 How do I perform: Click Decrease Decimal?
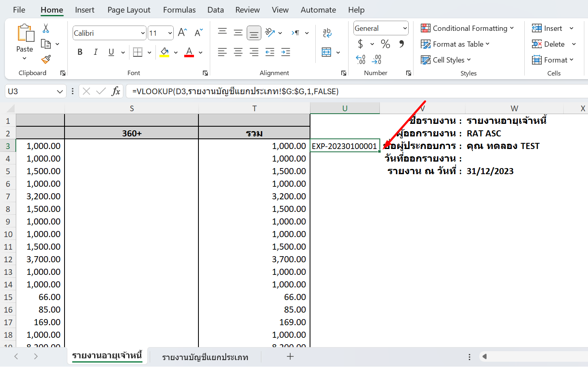click(377, 60)
